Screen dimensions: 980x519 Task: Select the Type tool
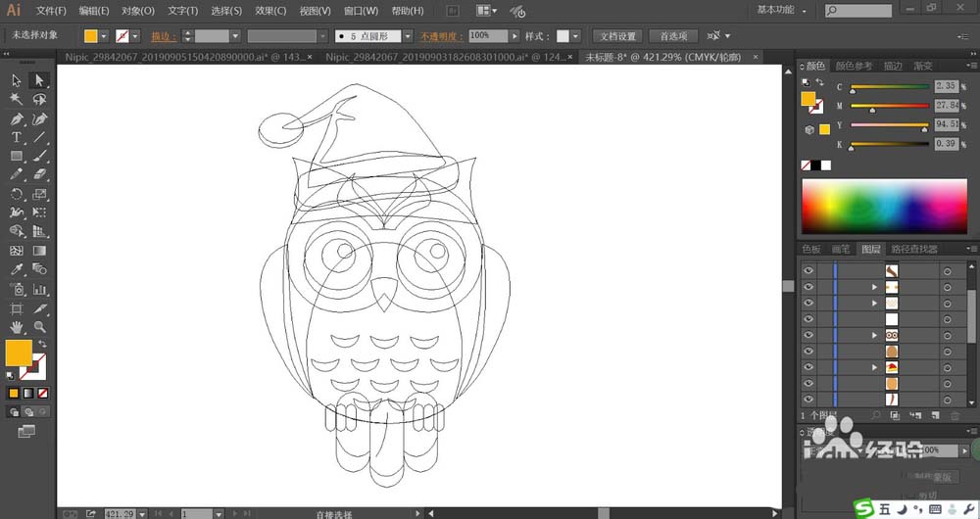pos(17,137)
